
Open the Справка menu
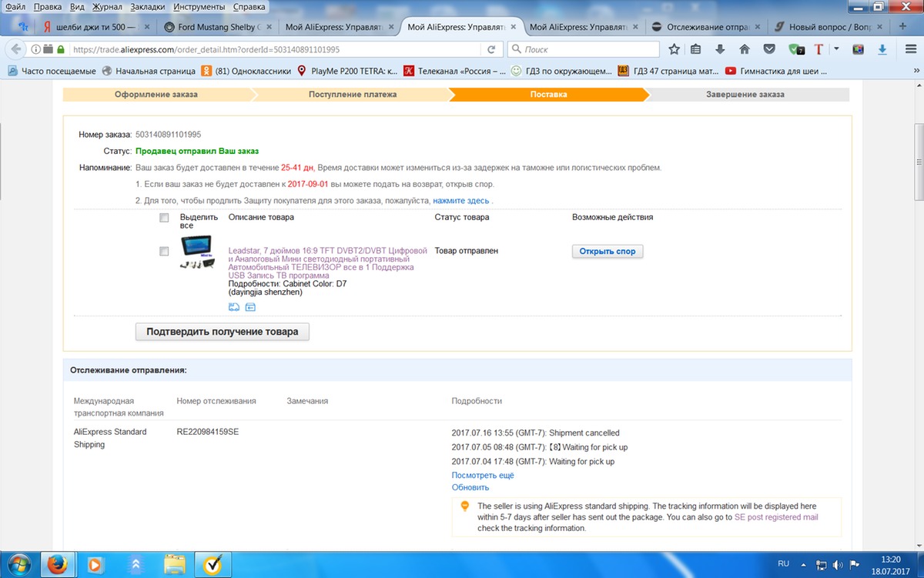pos(249,6)
